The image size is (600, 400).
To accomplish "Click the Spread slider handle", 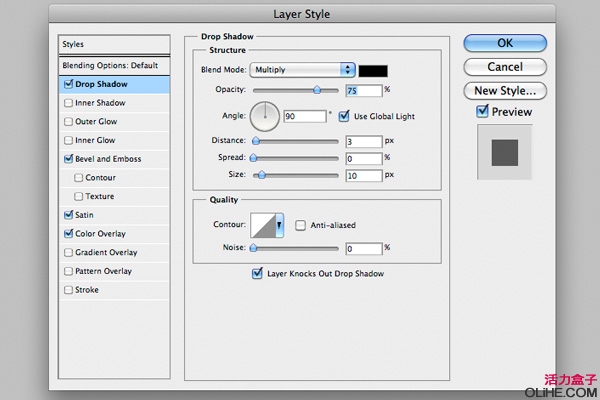I will (253, 158).
